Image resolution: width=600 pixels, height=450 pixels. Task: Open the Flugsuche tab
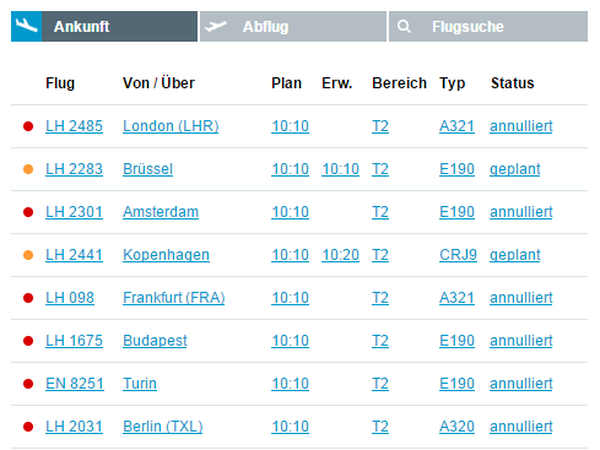[x=488, y=26]
